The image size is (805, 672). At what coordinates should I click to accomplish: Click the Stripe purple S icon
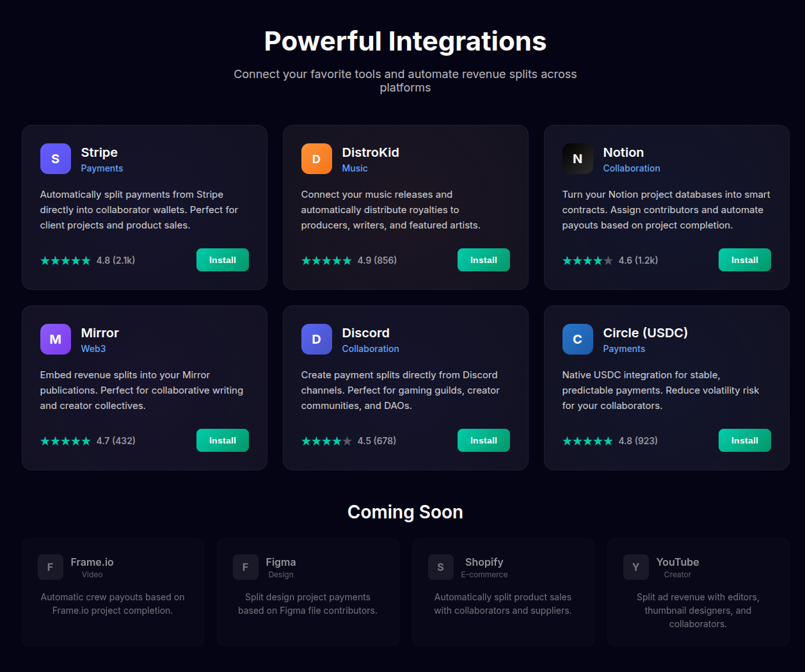click(56, 159)
